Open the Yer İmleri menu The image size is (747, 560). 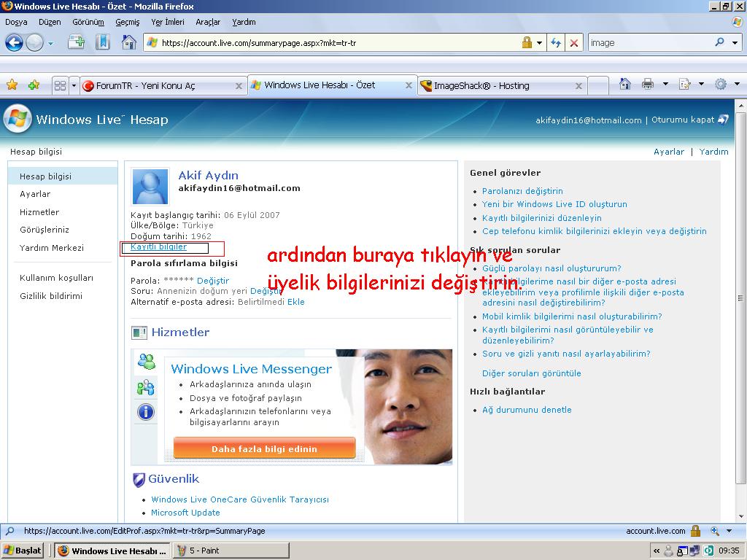click(168, 22)
